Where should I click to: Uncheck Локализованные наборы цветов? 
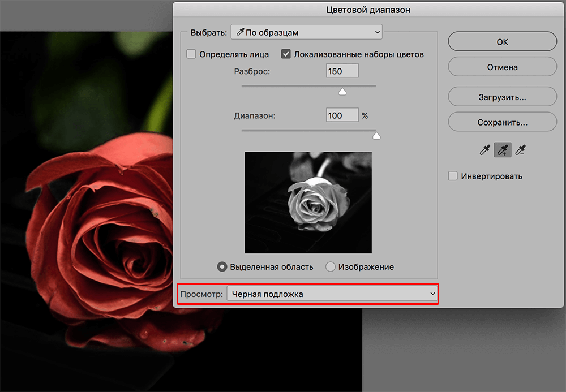click(x=286, y=54)
